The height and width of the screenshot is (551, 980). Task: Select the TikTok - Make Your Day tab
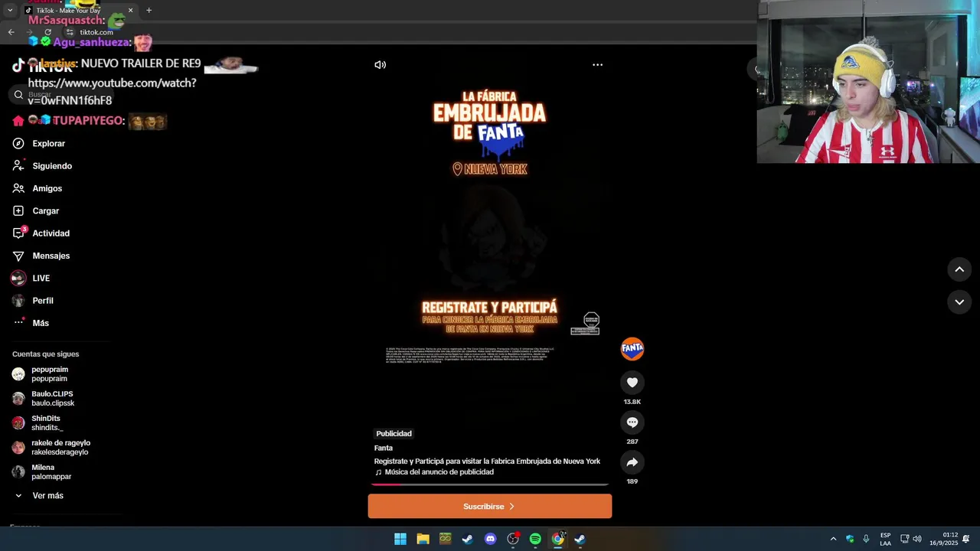pos(78,11)
